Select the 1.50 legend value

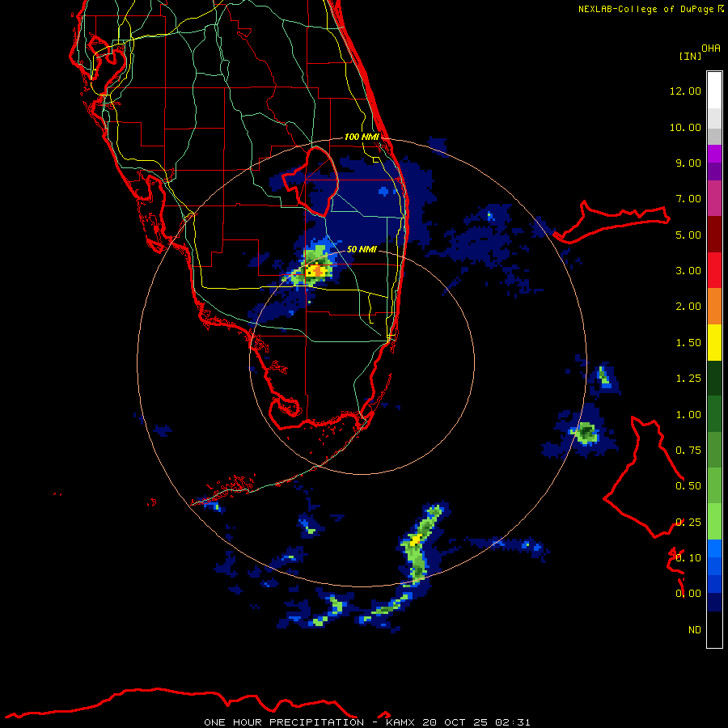pyautogui.click(x=688, y=343)
